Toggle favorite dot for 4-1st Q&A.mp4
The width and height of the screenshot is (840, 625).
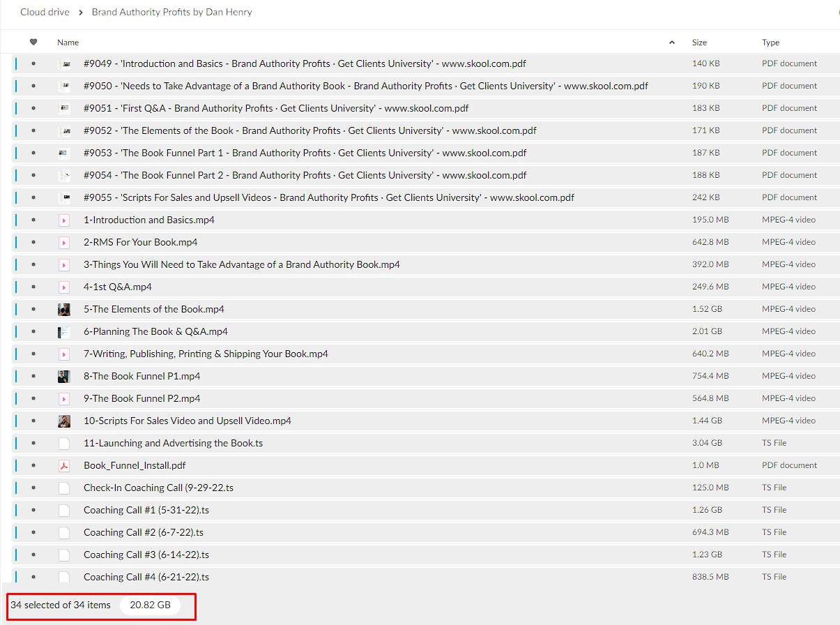click(33, 287)
